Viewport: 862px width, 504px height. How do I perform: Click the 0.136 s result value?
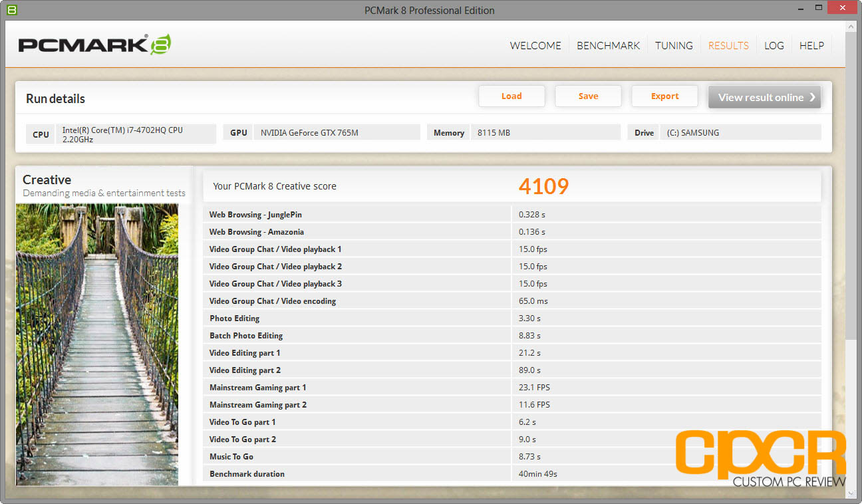click(531, 232)
